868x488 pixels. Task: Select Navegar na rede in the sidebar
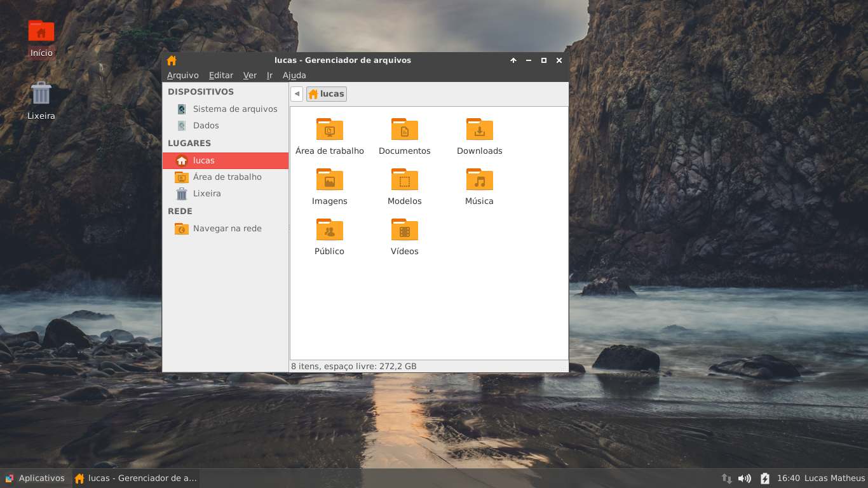226,228
